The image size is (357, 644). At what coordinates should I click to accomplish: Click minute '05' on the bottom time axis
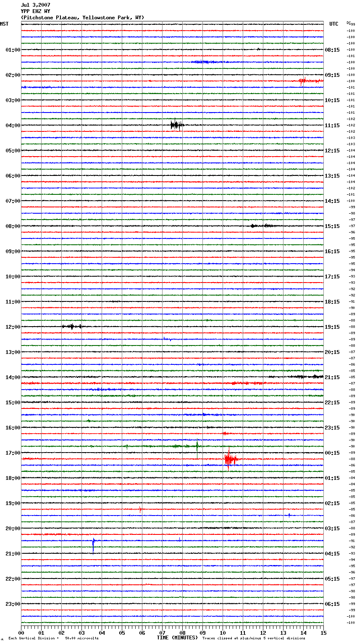(122, 633)
